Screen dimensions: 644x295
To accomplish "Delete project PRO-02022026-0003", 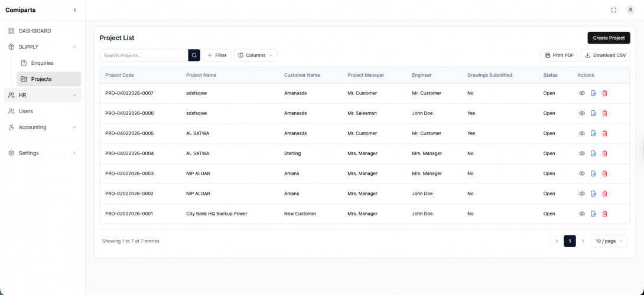I will (604, 173).
